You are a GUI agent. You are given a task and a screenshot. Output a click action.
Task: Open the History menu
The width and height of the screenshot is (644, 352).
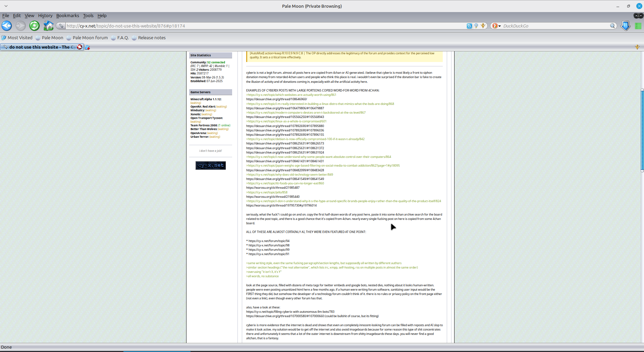[x=45, y=15]
